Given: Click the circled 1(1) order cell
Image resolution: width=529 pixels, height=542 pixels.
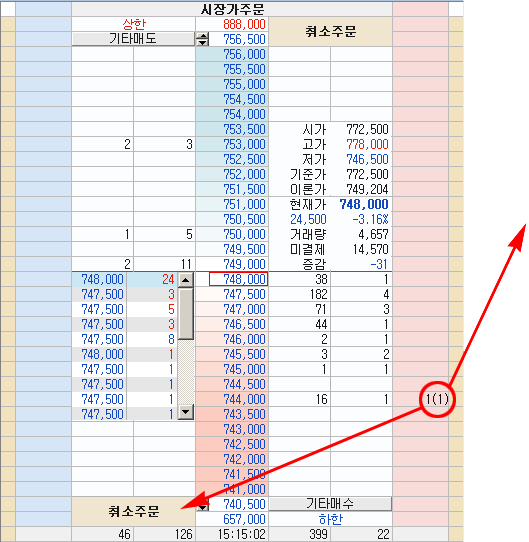Looking at the screenshot, I should point(437,399).
